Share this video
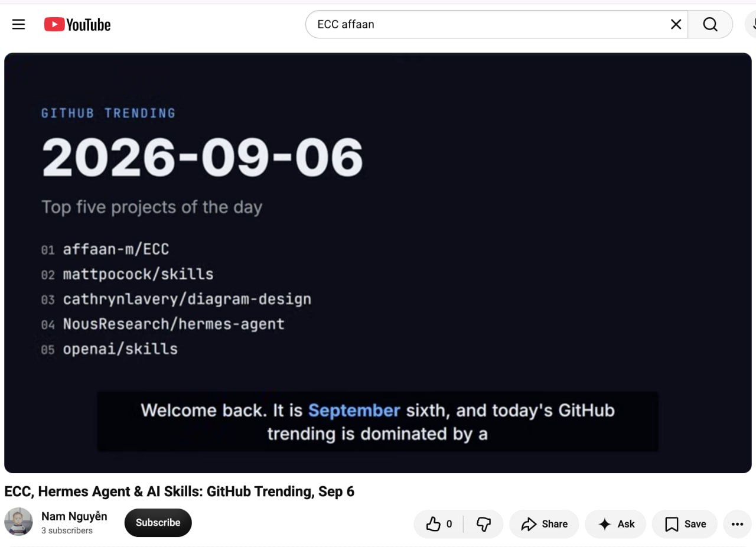 (x=545, y=524)
